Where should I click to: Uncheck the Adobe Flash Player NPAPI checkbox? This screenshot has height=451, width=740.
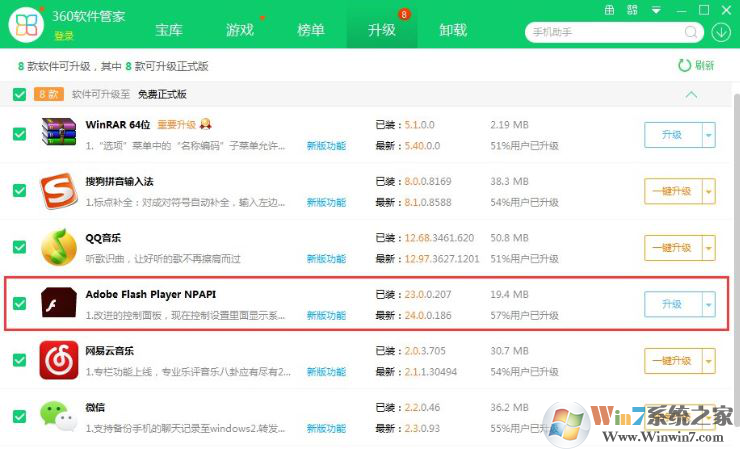19,303
